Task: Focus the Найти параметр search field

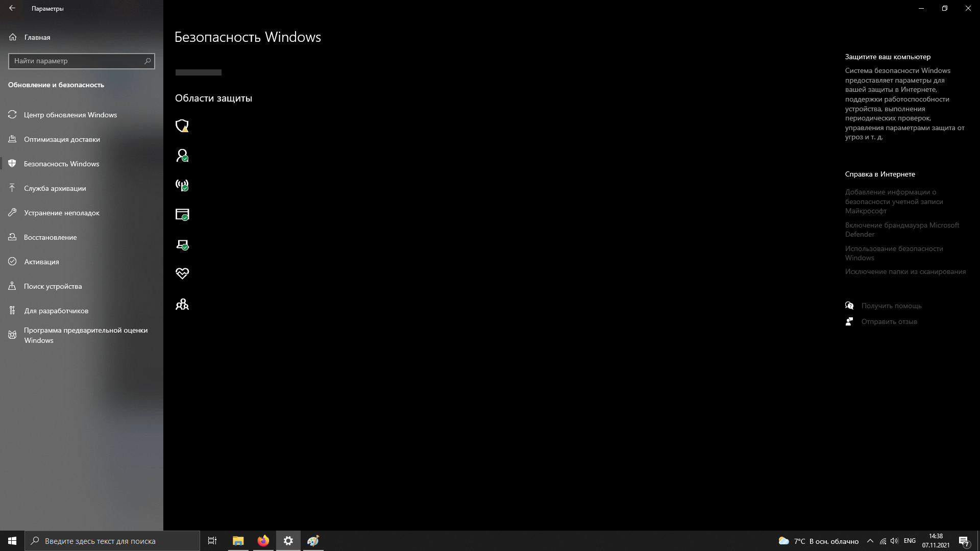Action: point(82,61)
